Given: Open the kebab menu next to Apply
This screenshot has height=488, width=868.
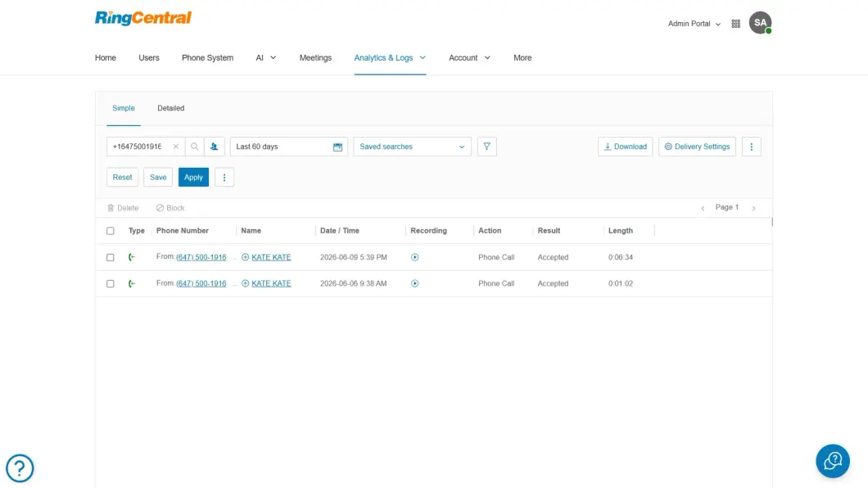Looking at the screenshot, I should coord(224,177).
